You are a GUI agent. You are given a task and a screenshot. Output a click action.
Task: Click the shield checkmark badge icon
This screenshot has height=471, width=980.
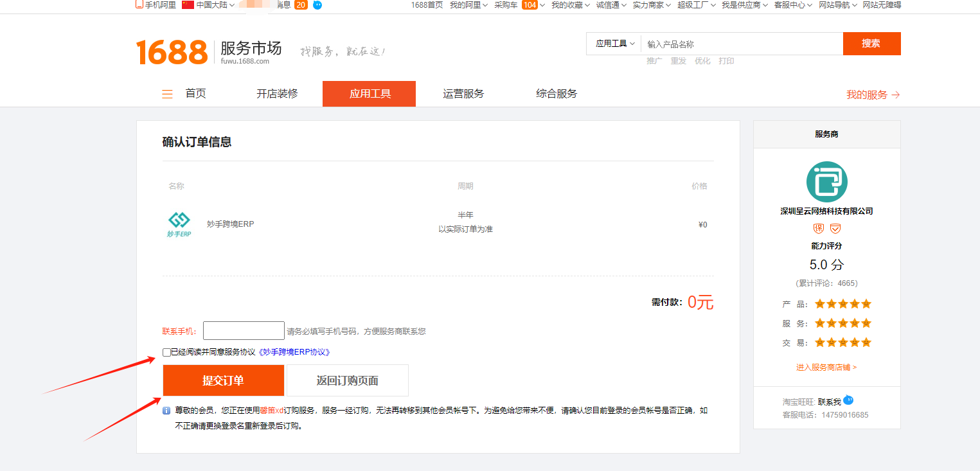pyautogui.click(x=835, y=229)
